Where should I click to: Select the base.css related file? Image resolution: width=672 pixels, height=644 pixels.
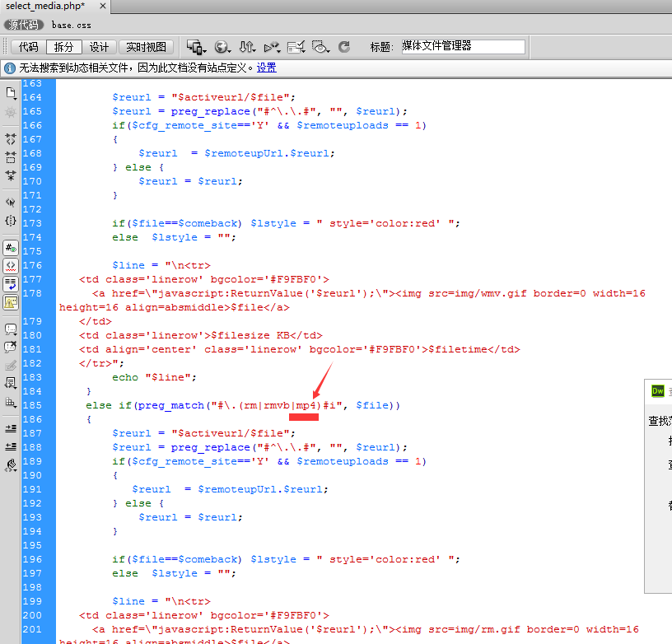click(x=71, y=26)
